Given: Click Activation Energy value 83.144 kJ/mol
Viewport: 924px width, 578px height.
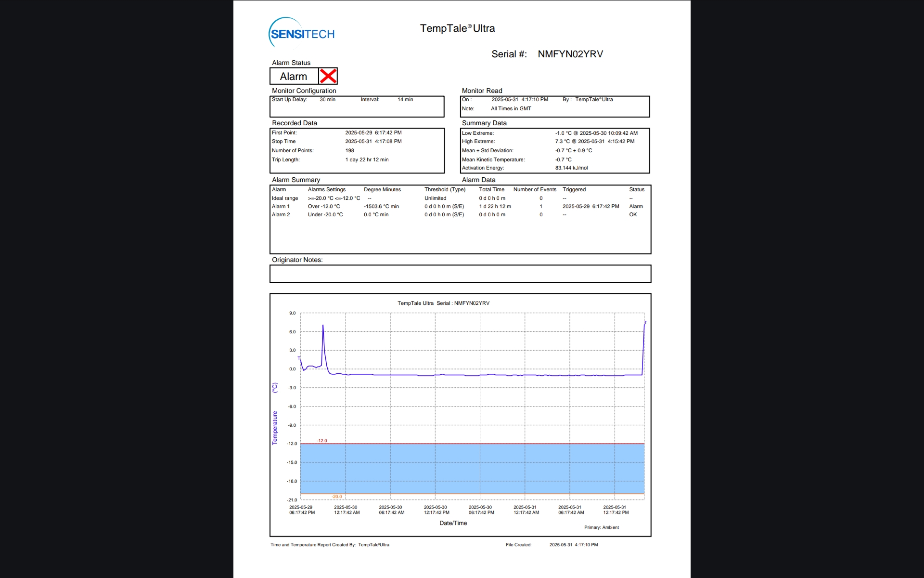Looking at the screenshot, I should tap(571, 168).
